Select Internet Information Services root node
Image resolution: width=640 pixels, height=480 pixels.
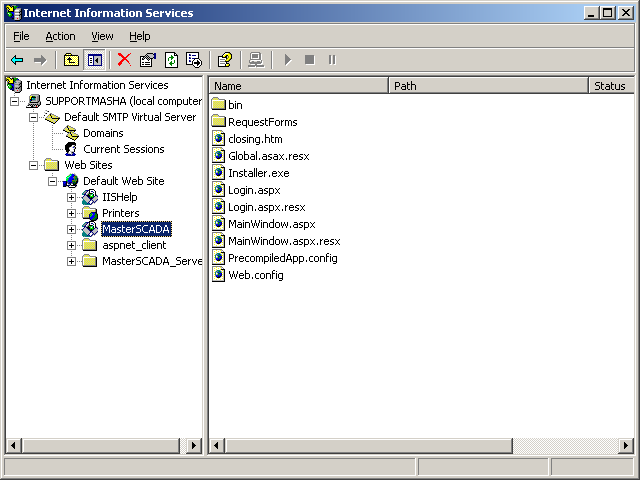point(97,85)
